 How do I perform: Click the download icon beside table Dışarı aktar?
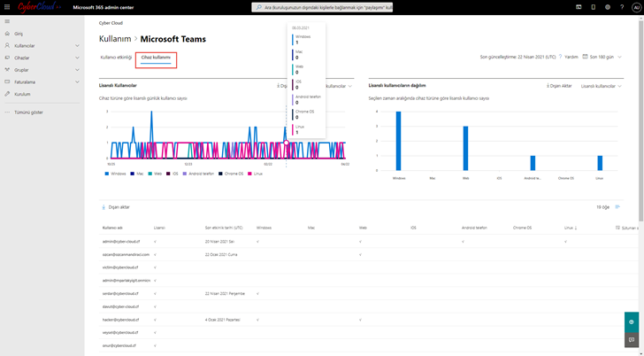pyautogui.click(x=103, y=207)
